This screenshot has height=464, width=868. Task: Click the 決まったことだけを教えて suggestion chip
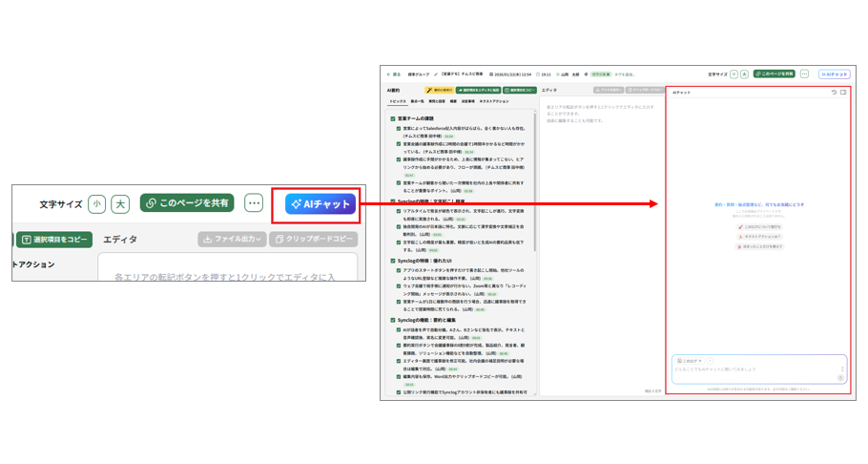(x=759, y=246)
